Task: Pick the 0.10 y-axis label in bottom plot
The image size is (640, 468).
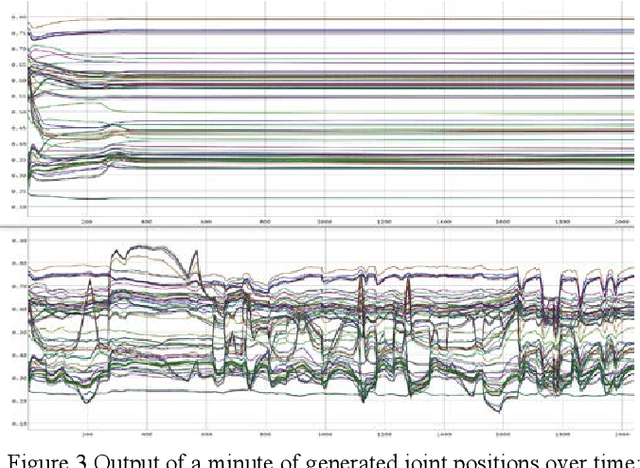Action: tap(19, 424)
